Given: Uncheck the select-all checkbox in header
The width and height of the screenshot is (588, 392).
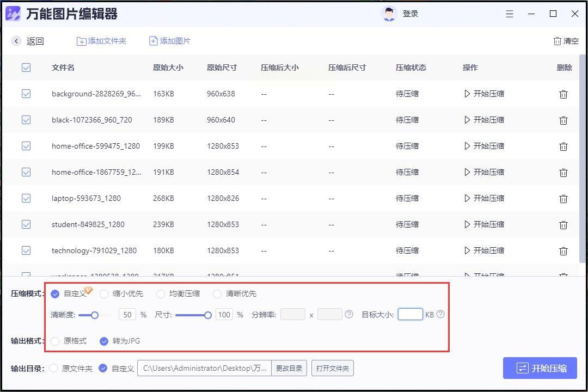Looking at the screenshot, I should point(26,68).
